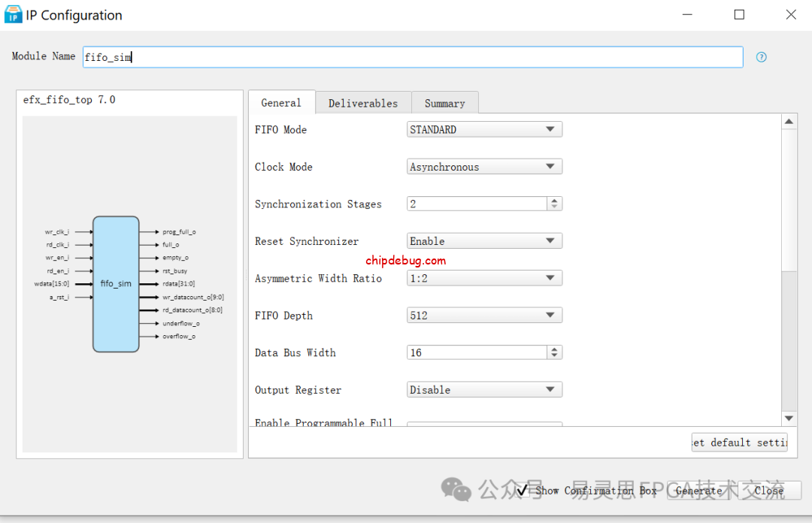
Task: Switch to the Deliverables tab
Action: (362, 102)
